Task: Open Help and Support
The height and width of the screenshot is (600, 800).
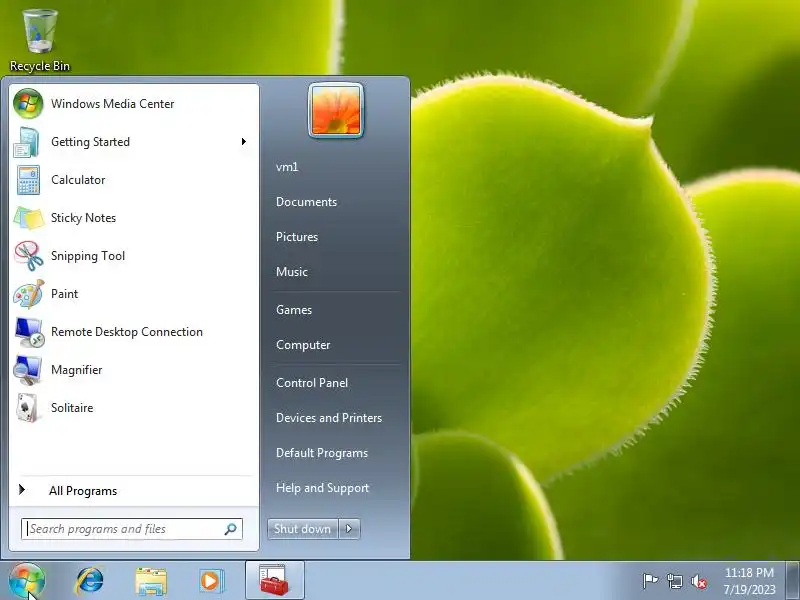Action: click(x=322, y=488)
